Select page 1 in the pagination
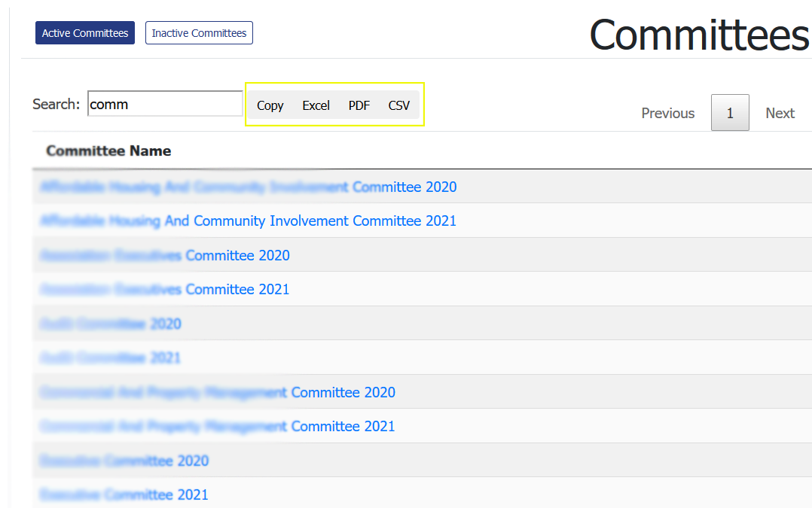This screenshot has width=812, height=508. pyautogui.click(x=729, y=113)
